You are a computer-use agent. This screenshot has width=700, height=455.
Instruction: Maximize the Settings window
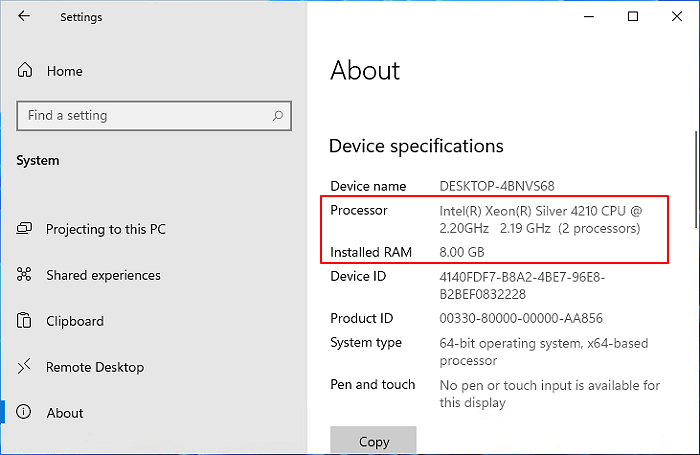click(x=633, y=17)
